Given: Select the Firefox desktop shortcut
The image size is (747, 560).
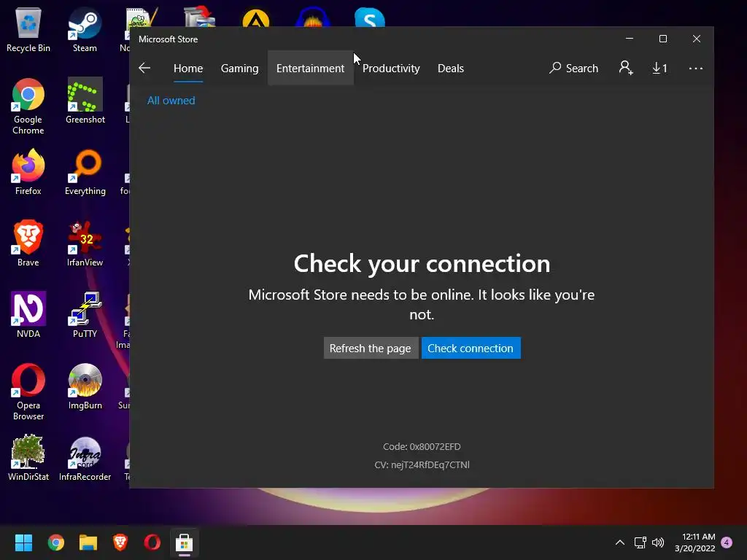Looking at the screenshot, I should (x=28, y=172).
